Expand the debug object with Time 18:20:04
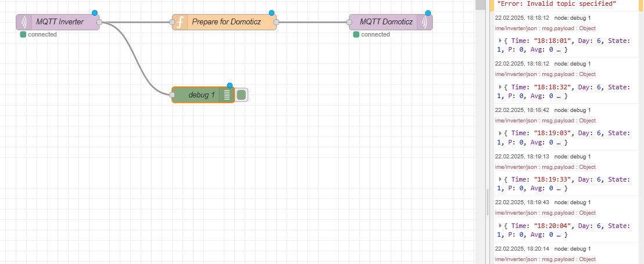 pos(500,226)
